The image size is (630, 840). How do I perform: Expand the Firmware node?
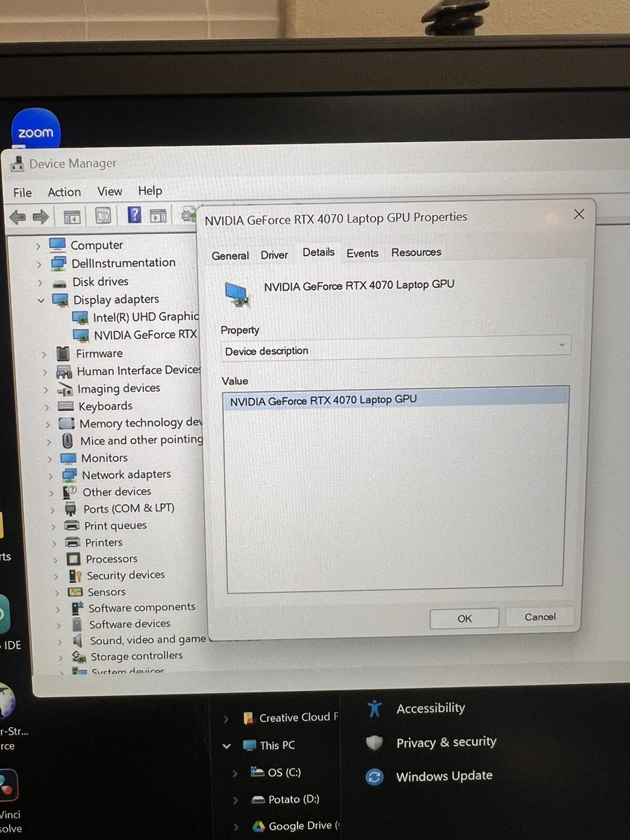point(44,354)
